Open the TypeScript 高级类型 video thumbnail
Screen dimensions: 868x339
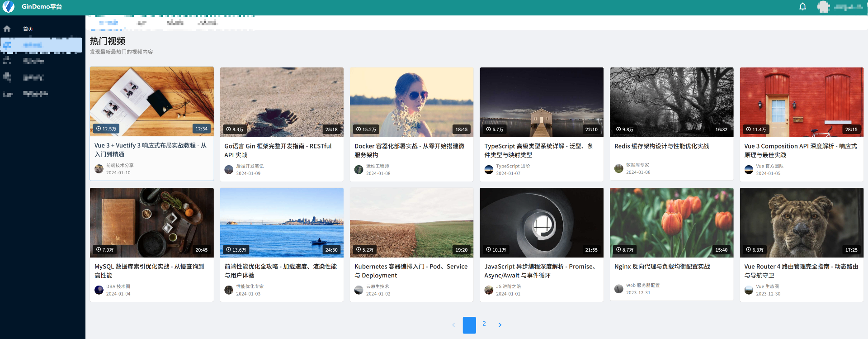[x=541, y=102]
